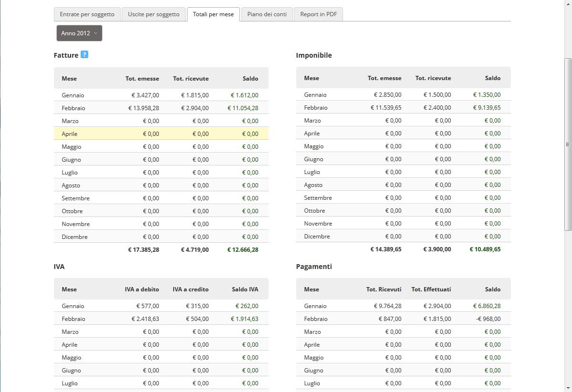The width and height of the screenshot is (572, 392).
Task: Click the scrollbar down arrow
Action: coord(568,388)
